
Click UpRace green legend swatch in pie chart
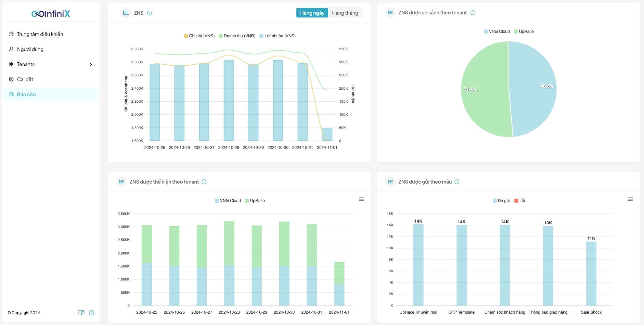click(x=516, y=32)
